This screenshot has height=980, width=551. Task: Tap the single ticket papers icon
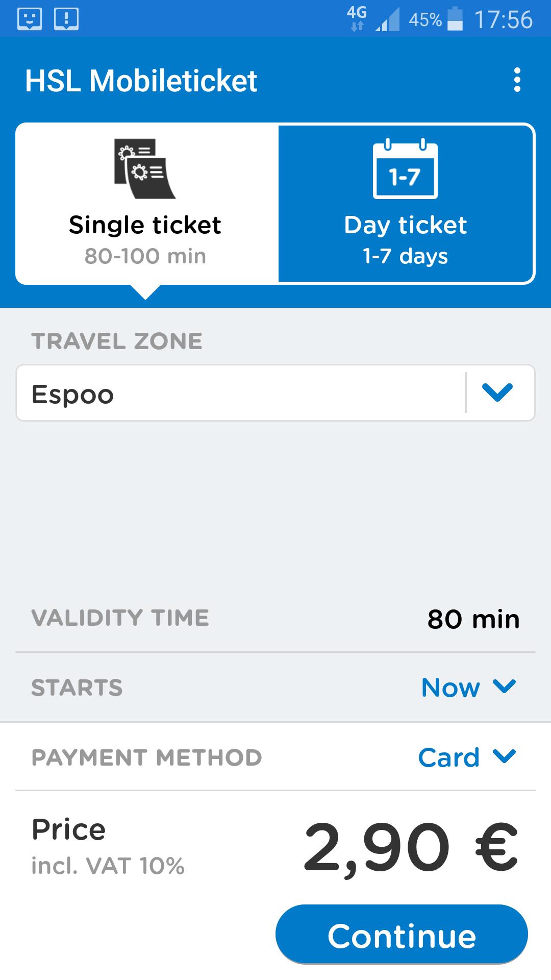(x=145, y=168)
